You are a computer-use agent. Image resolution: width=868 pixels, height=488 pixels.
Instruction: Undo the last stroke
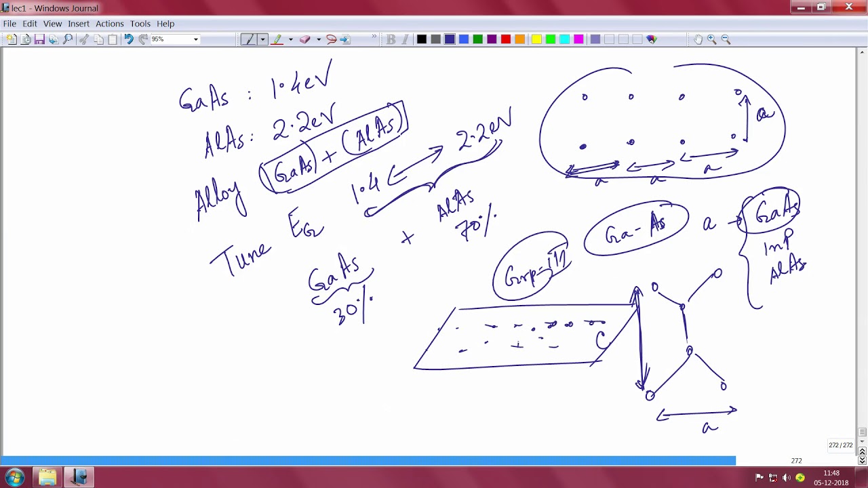pyautogui.click(x=129, y=39)
